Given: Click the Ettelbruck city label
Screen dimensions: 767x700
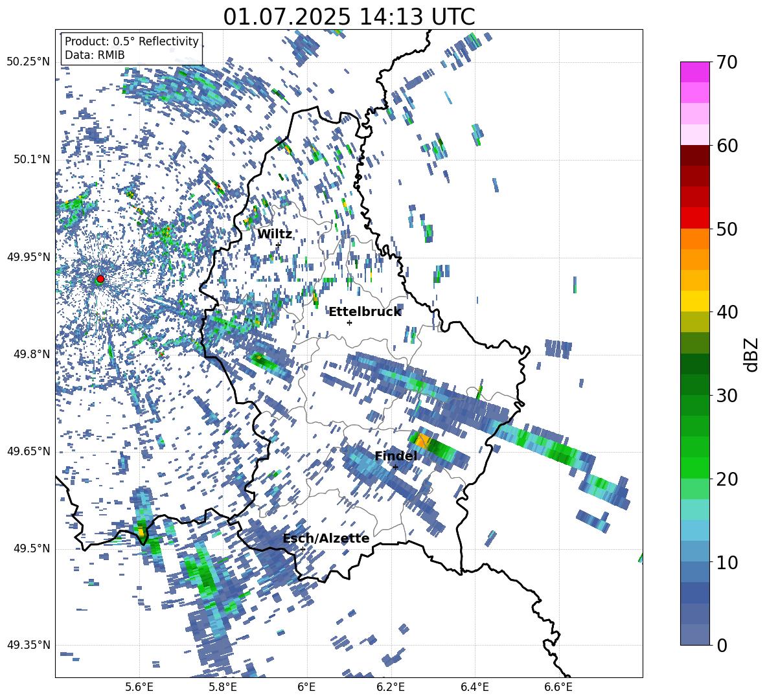Looking at the screenshot, I should tap(365, 312).
